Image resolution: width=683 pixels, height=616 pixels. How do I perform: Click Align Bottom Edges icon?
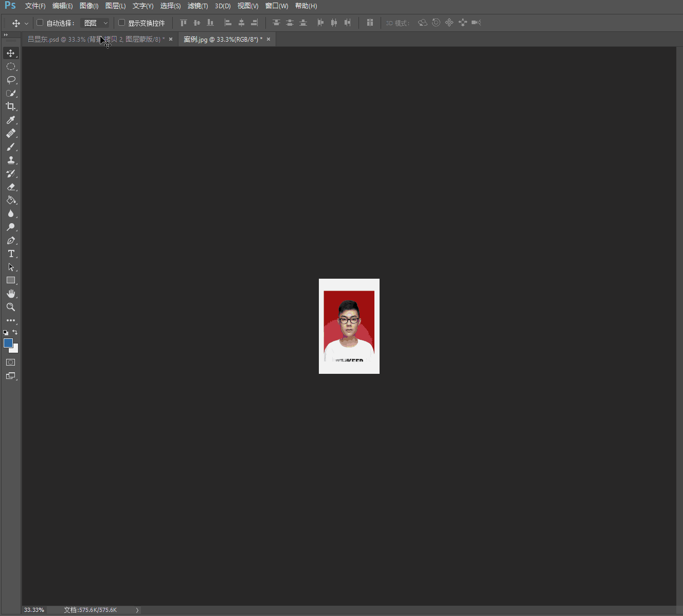(210, 23)
